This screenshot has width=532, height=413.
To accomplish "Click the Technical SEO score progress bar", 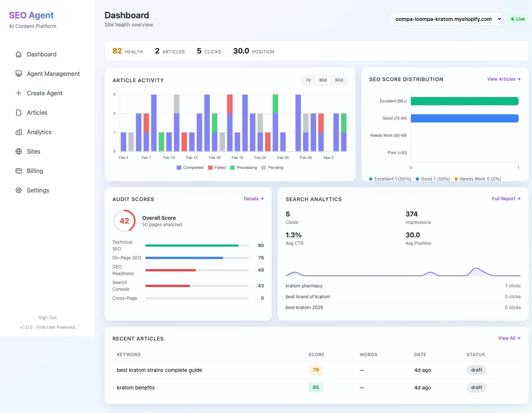I will [x=197, y=245].
